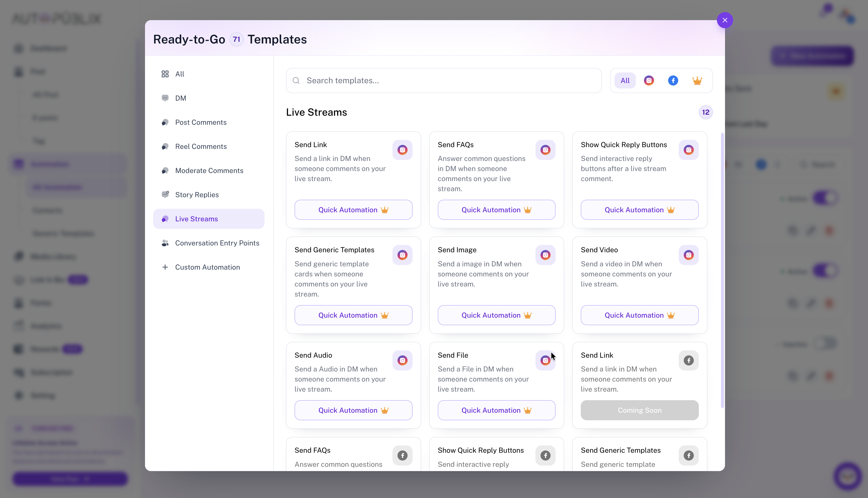Click the 71 templates count badge
This screenshot has height=498, width=868.
pyautogui.click(x=236, y=39)
